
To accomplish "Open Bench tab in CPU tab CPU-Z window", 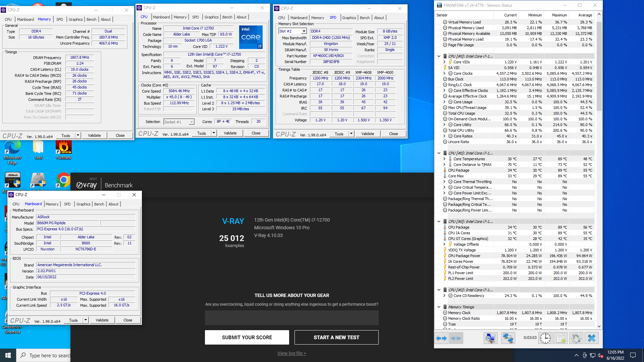I will (x=227, y=17).
